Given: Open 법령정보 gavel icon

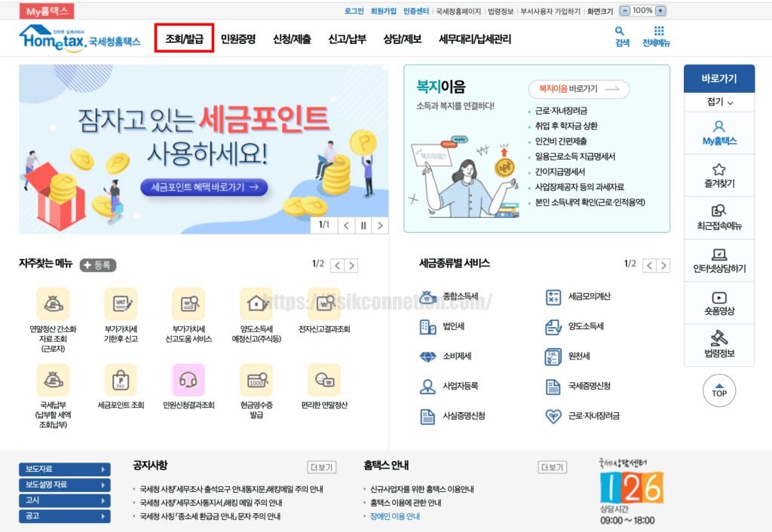Looking at the screenshot, I should pos(718,338).
